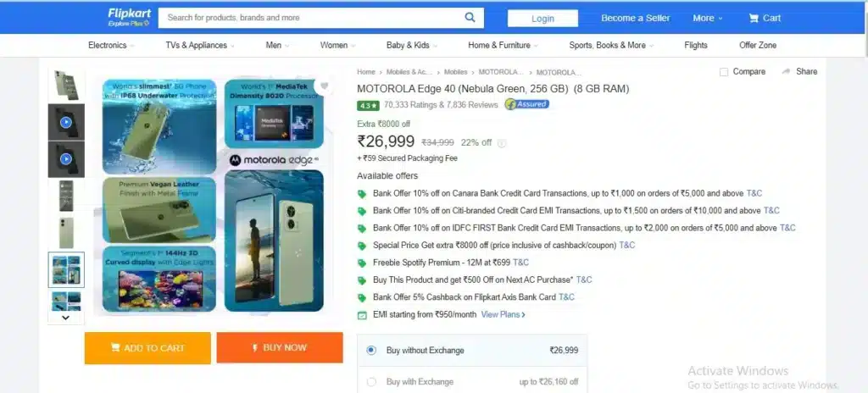Show more thumbnails with down chevron
The width and height of the screenshot is (868, 393).
pos(65,318)
